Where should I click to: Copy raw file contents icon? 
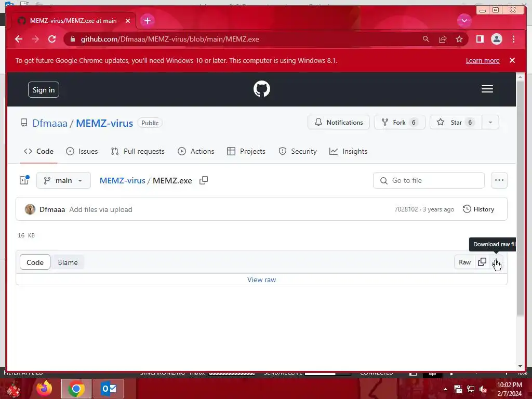pos(482,262)
